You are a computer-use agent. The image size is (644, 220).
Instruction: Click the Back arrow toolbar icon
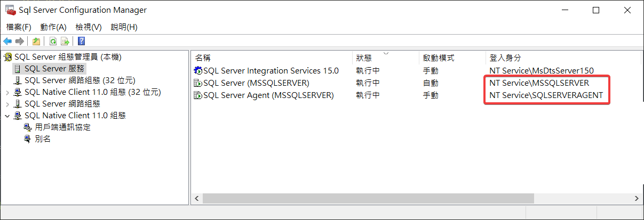click(7, 41)
